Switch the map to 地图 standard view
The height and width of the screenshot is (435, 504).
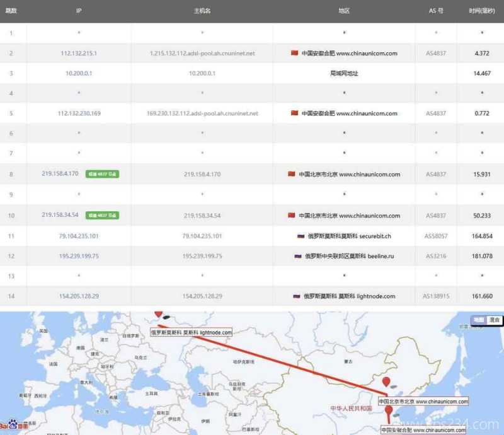coord(479,320)
